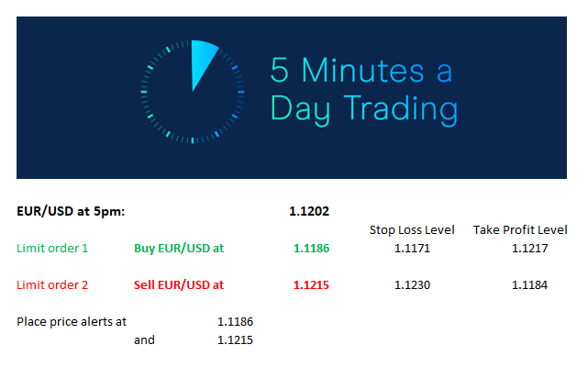
Task: Select sell order take profit 1.1184
Action: click(529, 284)
